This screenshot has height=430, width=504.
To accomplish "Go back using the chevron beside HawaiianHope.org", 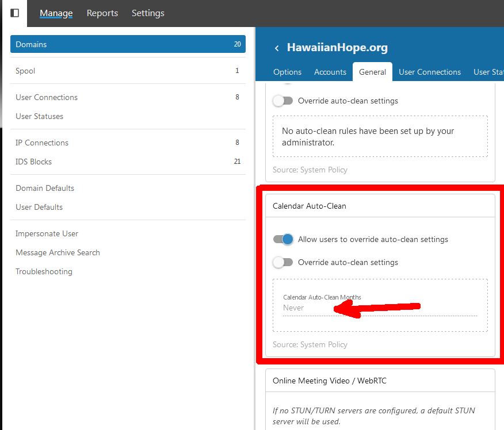I will tap(277, 48).
